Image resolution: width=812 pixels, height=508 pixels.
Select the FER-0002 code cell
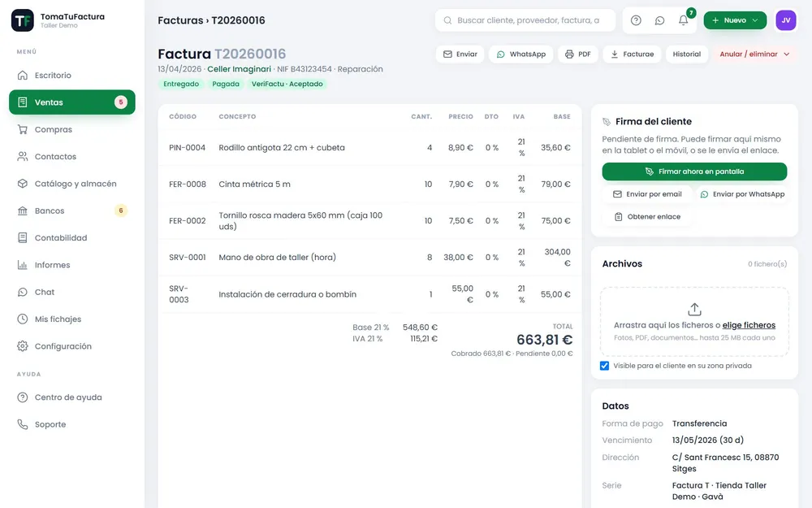187,221
